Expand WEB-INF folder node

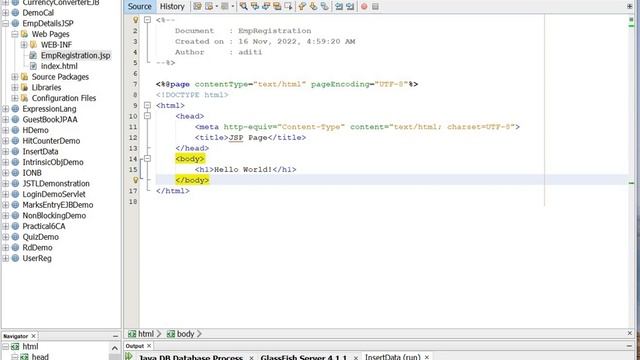[x=24, y=44]
